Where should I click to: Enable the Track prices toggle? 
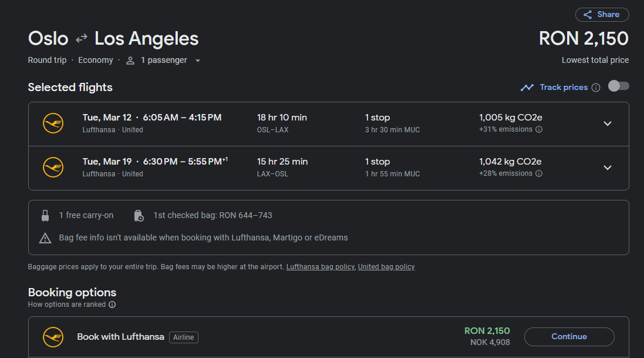619,86
